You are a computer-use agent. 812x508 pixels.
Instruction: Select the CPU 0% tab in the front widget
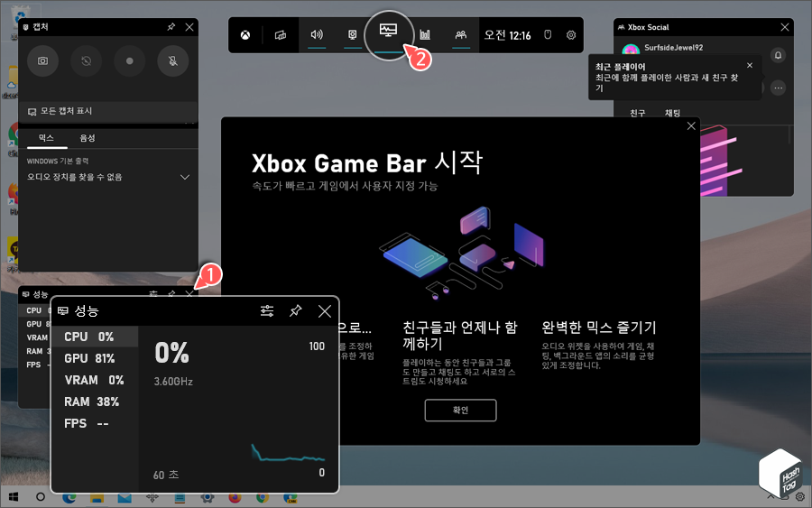[96, 337]
